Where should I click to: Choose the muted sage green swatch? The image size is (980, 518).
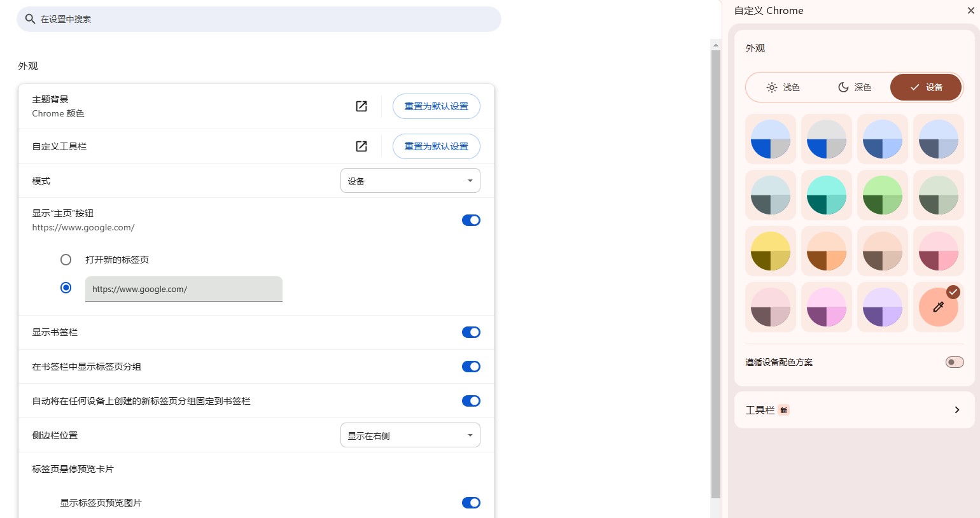pyautogui.click(x=939, y=195)
